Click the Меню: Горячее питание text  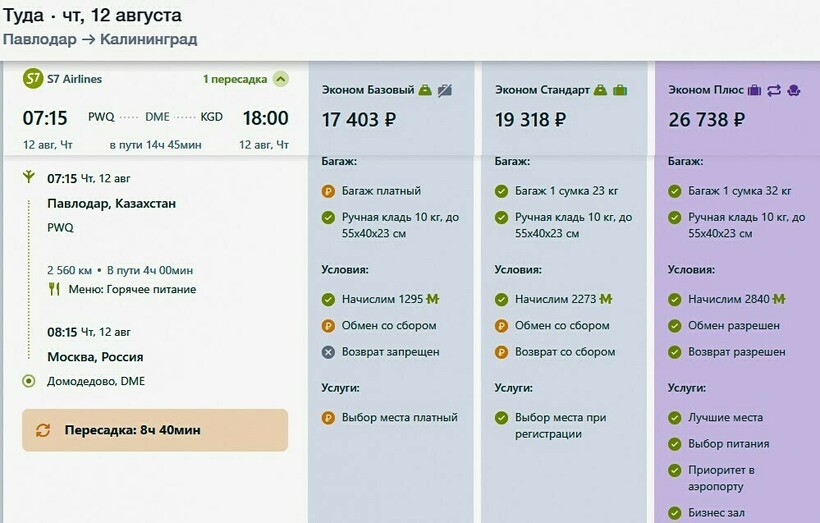coord(132,289)
